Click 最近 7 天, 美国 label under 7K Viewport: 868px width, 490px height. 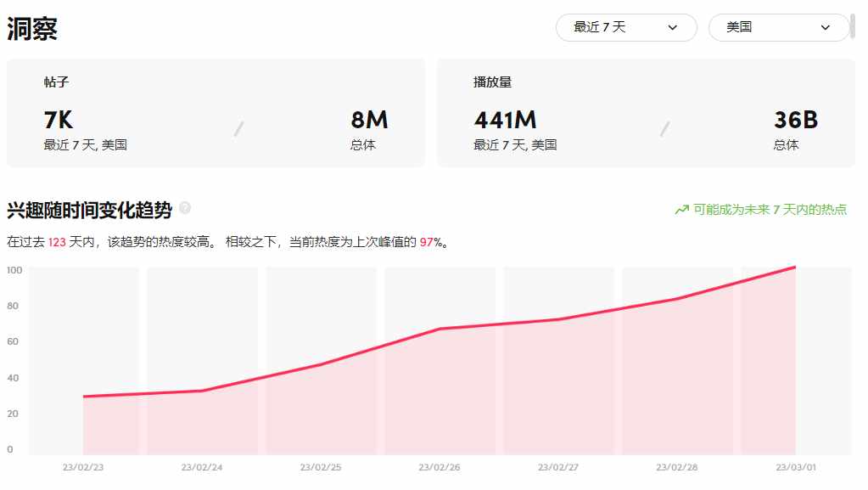point(85,145)
